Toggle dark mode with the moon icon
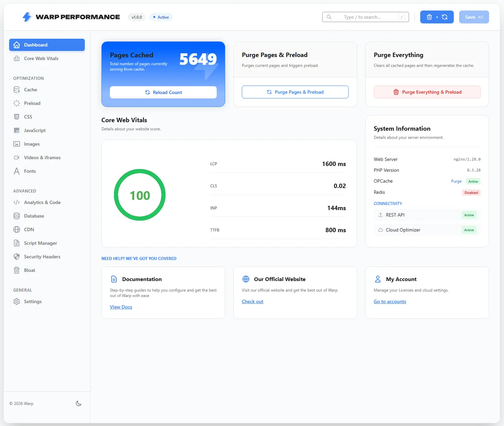The height and width of the screenshot is (426, 504). (78, 403)
